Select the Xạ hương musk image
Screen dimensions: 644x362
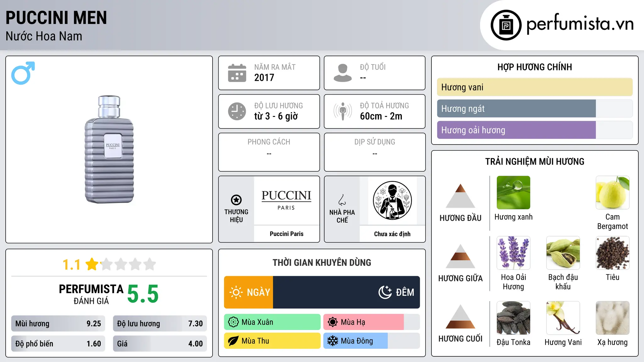pos(613,318)
